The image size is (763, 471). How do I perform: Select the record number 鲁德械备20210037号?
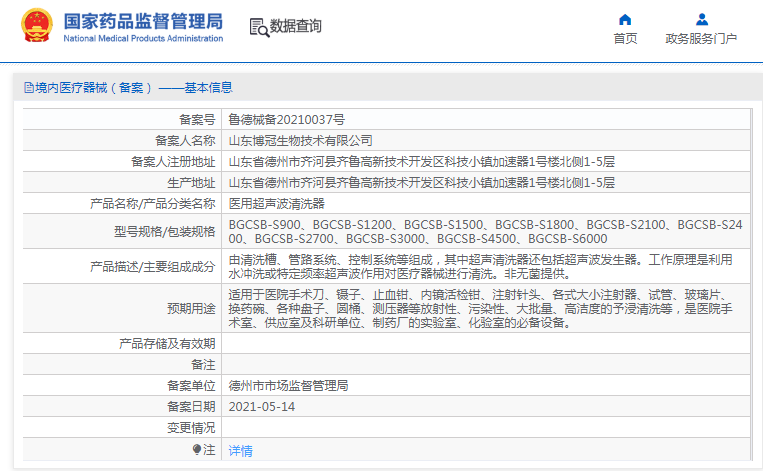(x=287, y=120)
